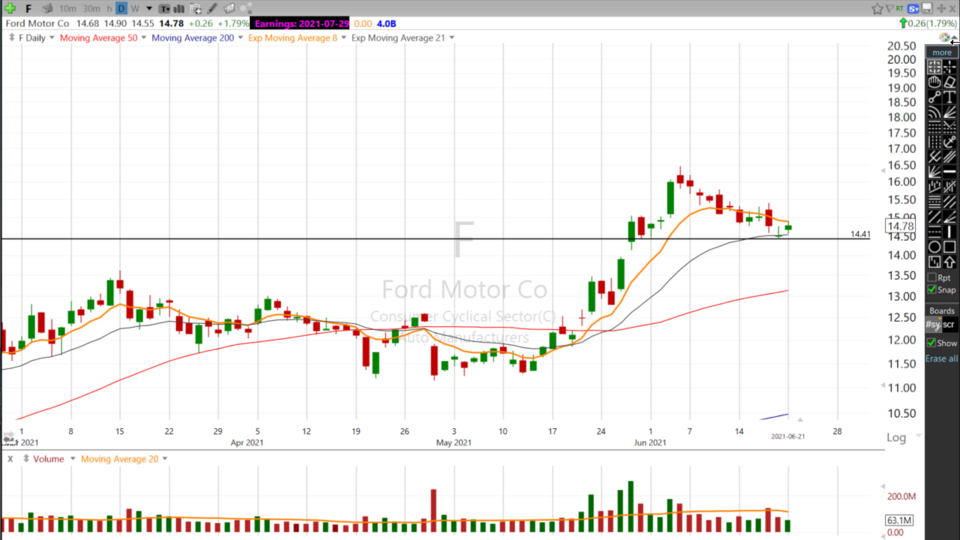Open the blue S dropdown button
The height and width of the screenshot is (540, 960).
coord(913,9)
